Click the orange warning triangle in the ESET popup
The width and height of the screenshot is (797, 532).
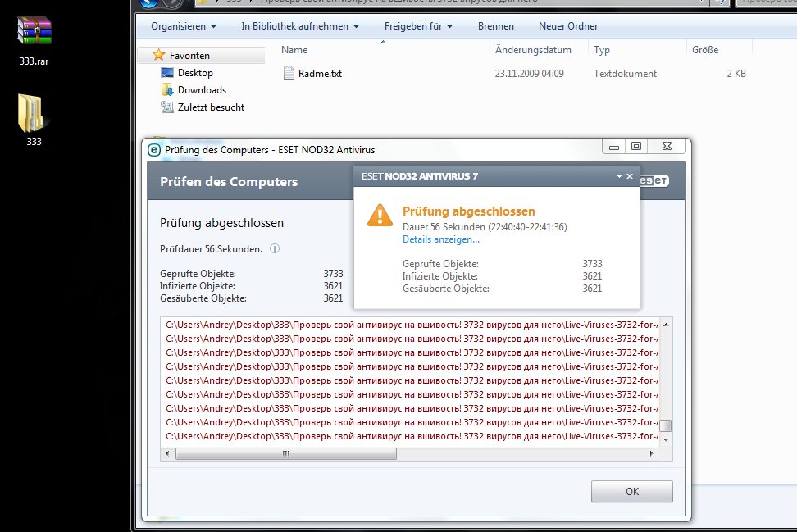click(380, 216)
